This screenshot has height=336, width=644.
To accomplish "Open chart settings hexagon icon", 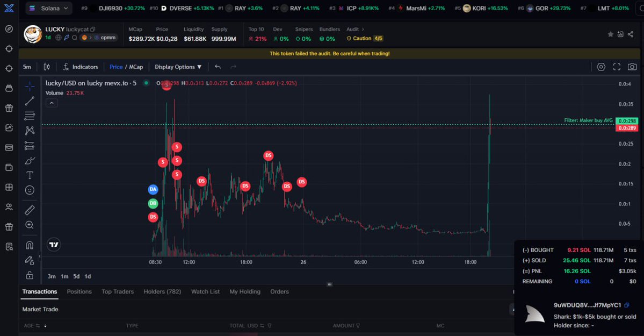I will pyautogui.click(x=601, y=67).
